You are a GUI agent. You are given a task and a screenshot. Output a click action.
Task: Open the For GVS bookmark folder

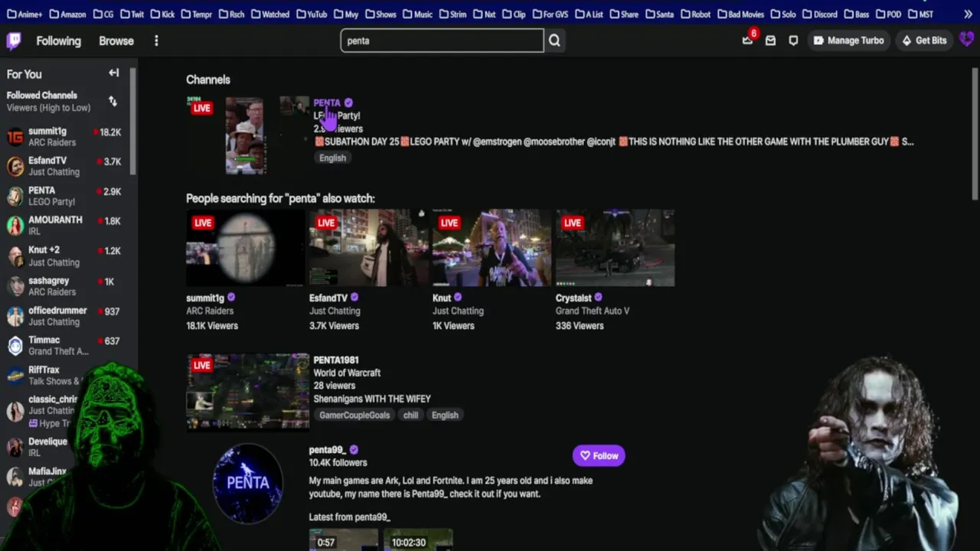[x=550, y=14]
